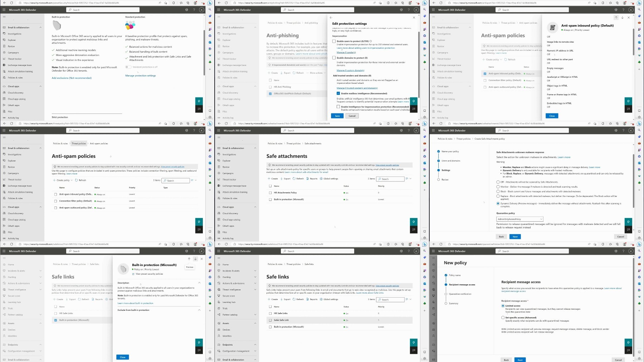Go to Name your policy wizard step

pos(450,151)
